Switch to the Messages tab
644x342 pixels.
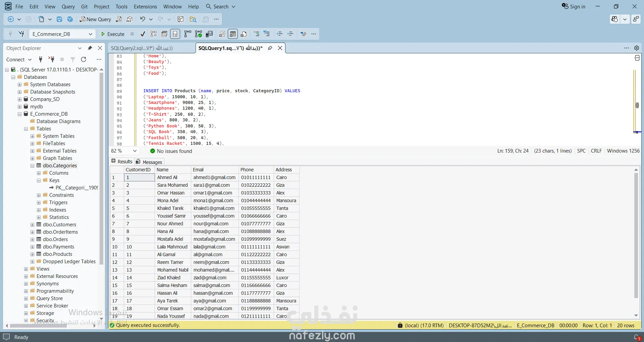pos(149,162)
